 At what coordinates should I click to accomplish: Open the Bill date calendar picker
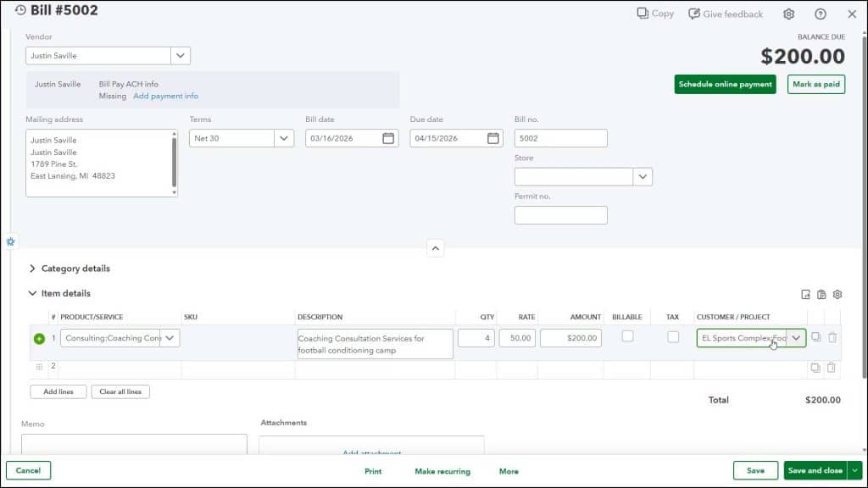click(388, 137)
